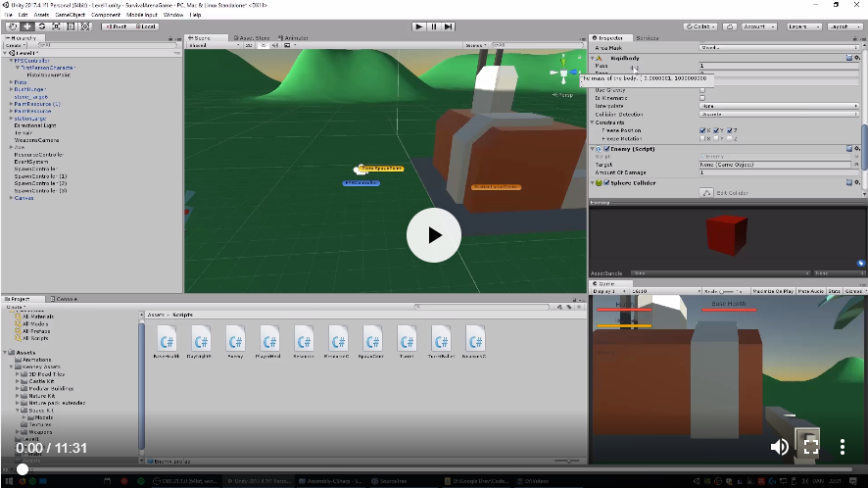
Task: Open the Layers dropdown in top toolbar
Action: [x=804, y=26]
